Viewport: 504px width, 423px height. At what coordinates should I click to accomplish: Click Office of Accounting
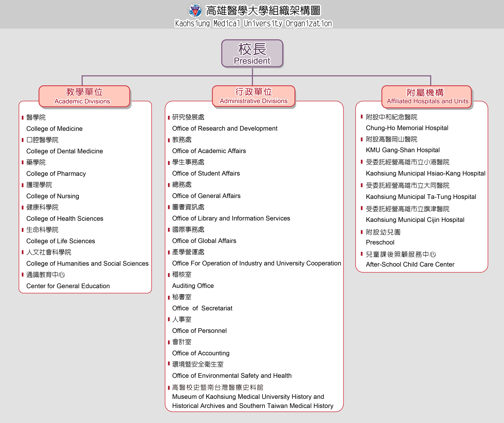[201, 353]
